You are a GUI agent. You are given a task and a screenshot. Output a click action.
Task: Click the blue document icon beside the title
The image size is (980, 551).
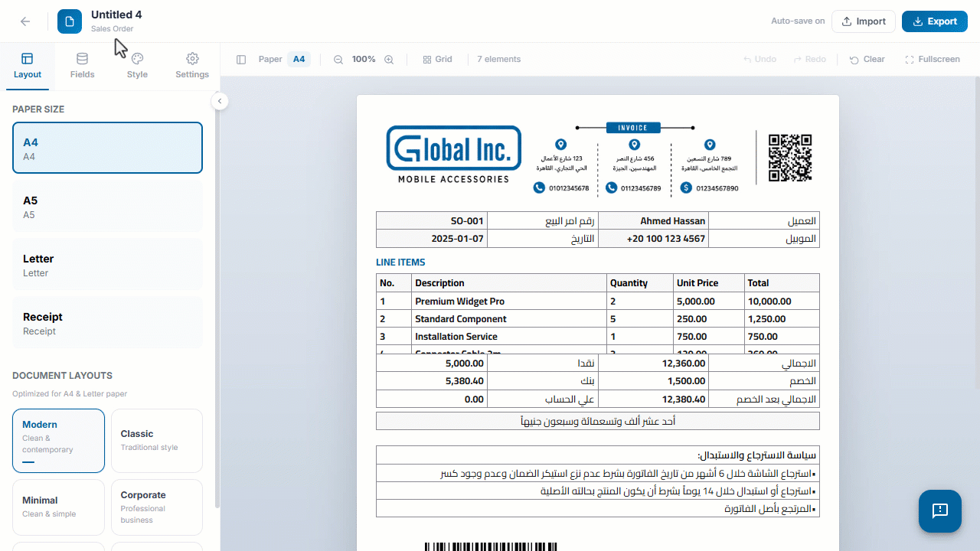pyautogui.click(x=70, y=21)
